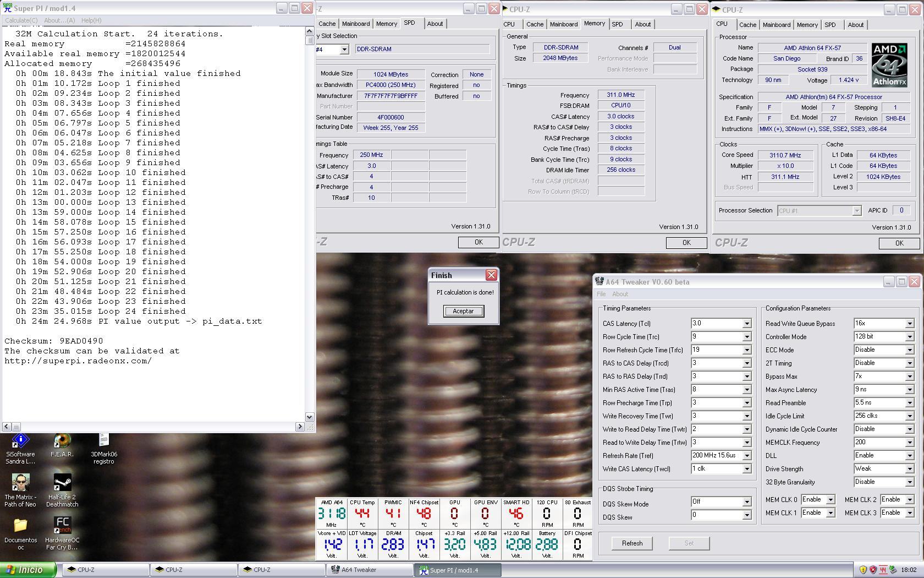Screen dimensions: 924x578
Task: Switch to the Mainboard tab in CPU-Z
Action: point(776,25)
